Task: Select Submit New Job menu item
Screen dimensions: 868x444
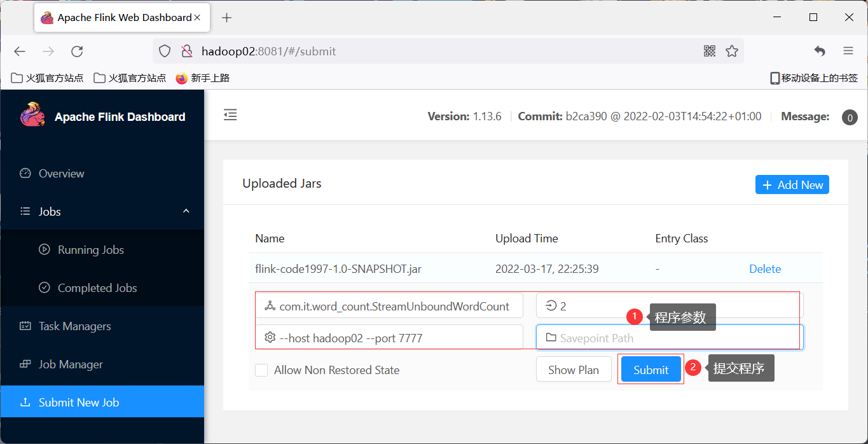Action: point(102,403)
